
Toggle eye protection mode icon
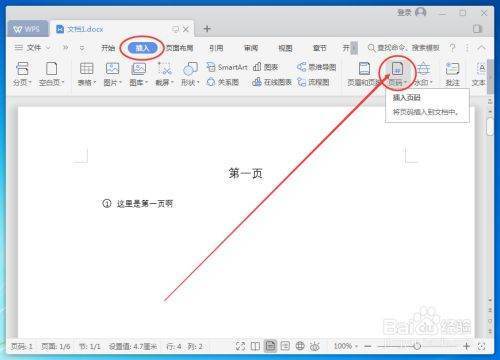pyautogui.click(x=315, y=346)
